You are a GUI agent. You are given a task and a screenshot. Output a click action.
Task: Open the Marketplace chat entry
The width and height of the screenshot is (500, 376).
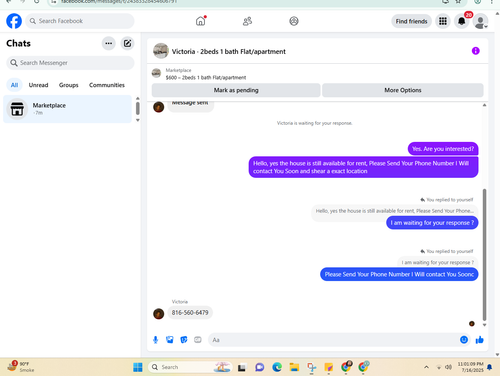point(67,109)
